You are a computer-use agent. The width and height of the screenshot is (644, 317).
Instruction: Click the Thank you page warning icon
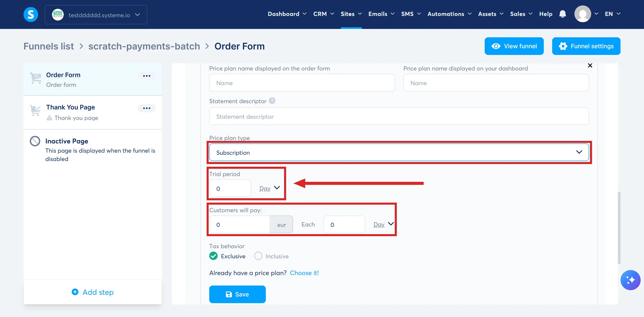point(49,118)
